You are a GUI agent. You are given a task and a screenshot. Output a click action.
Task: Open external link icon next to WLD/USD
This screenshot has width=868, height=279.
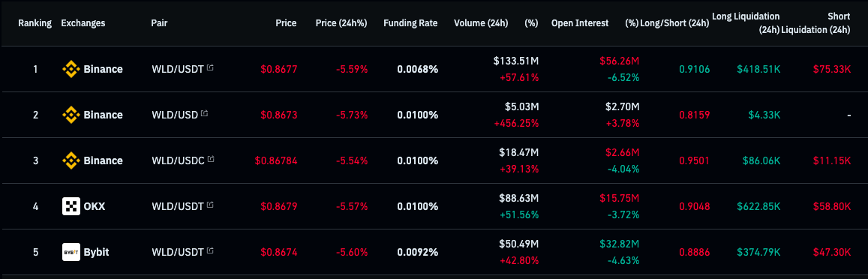pos(204,114)
